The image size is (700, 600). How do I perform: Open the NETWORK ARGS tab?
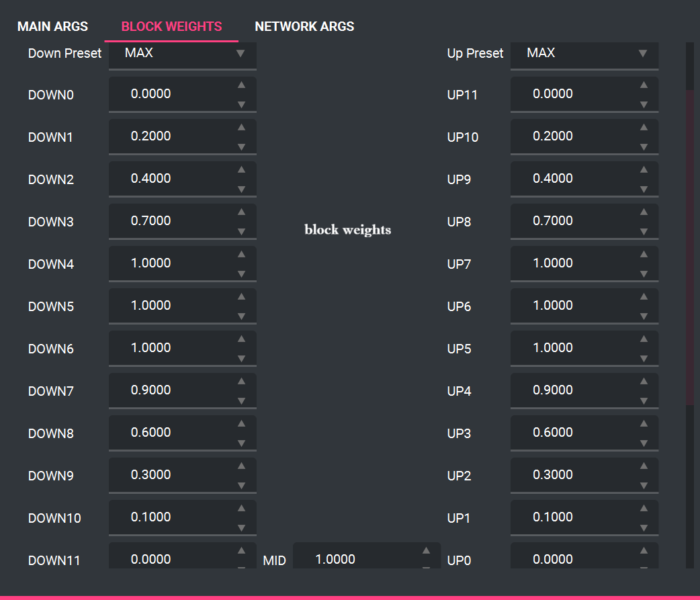pyautogui.click(x=304, y=27)
